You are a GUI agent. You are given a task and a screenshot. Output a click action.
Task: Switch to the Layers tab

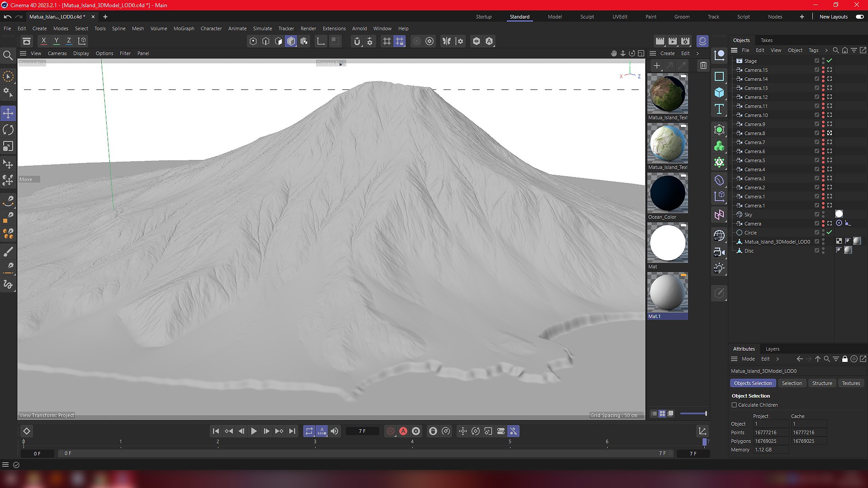coord(773,349)
